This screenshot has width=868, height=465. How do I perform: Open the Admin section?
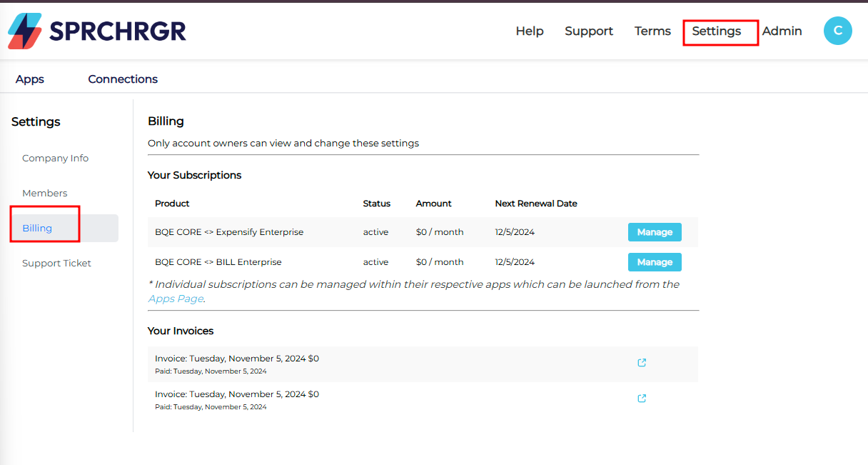782,31
